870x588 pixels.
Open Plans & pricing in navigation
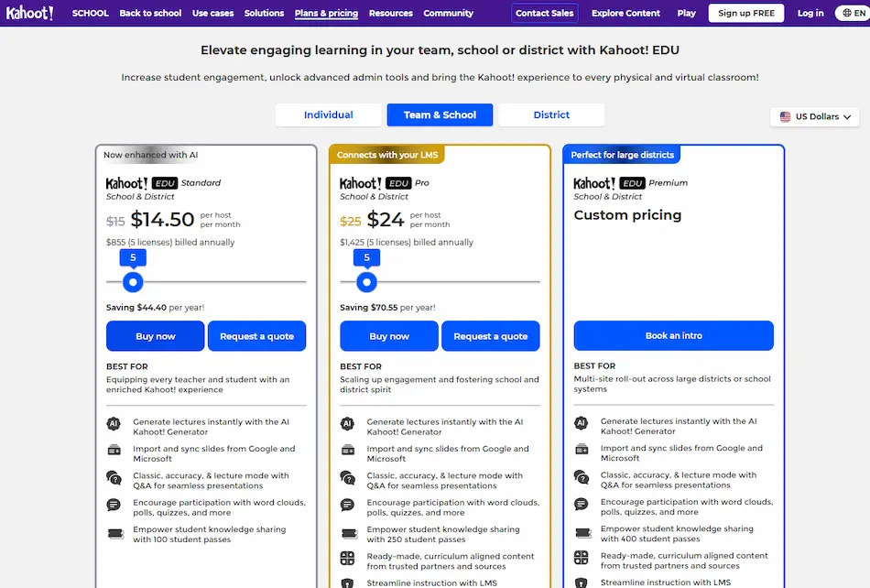[326, 14]
